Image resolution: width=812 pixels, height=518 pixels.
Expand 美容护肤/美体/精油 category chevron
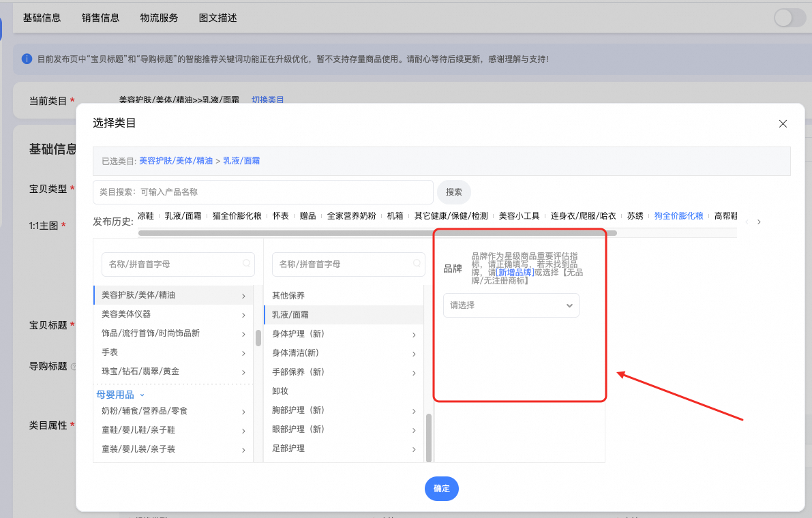(243, 296)
